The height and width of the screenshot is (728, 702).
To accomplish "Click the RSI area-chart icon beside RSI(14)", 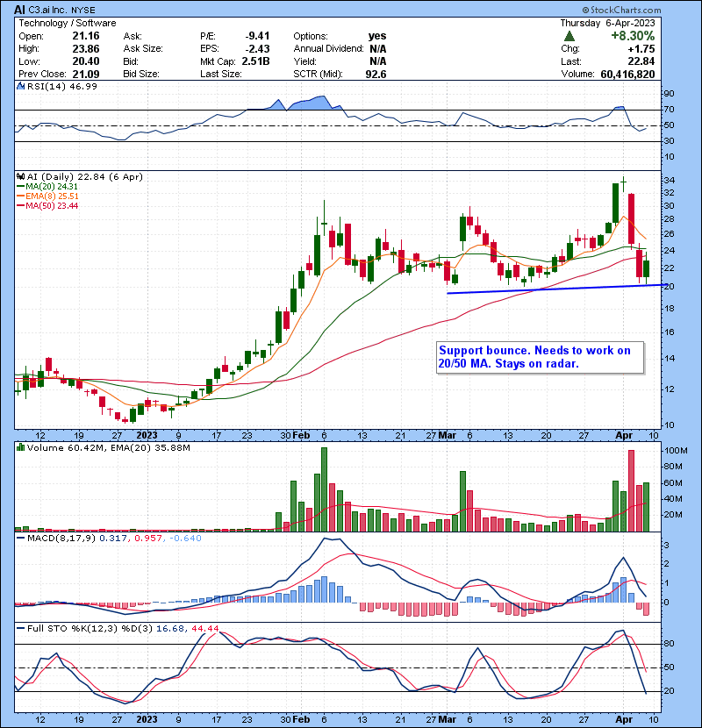I will [x=20, y=86].
